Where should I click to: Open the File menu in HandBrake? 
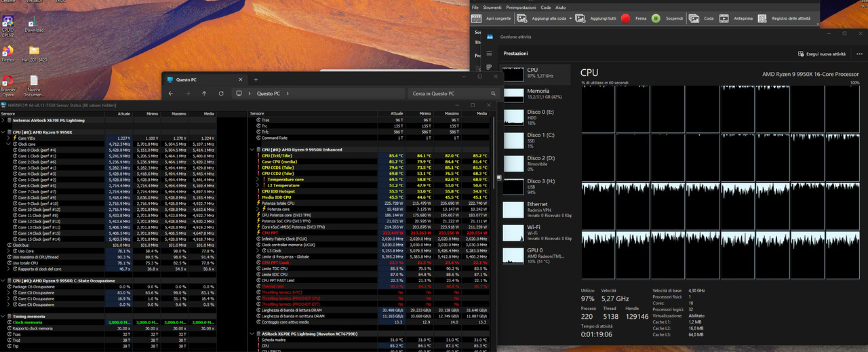[475, 7]
